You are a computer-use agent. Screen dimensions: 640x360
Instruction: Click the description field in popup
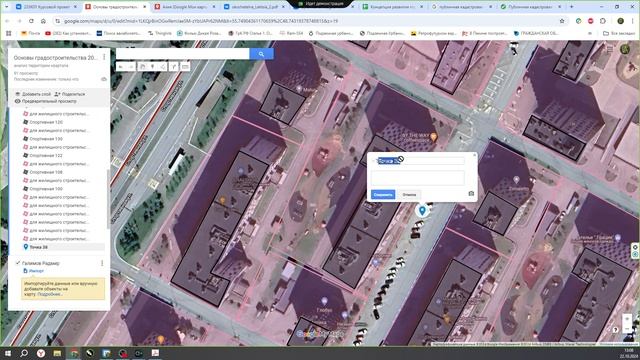coord(418,178)
